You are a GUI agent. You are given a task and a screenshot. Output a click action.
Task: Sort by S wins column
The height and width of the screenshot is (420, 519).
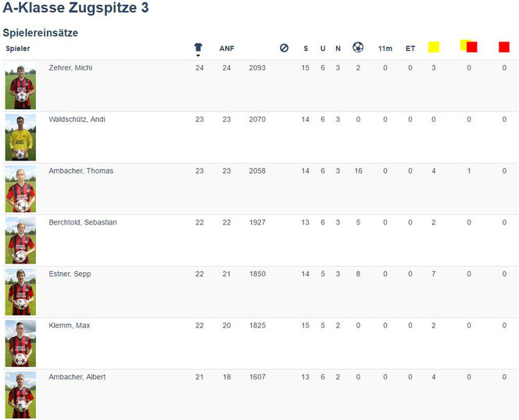306,48
